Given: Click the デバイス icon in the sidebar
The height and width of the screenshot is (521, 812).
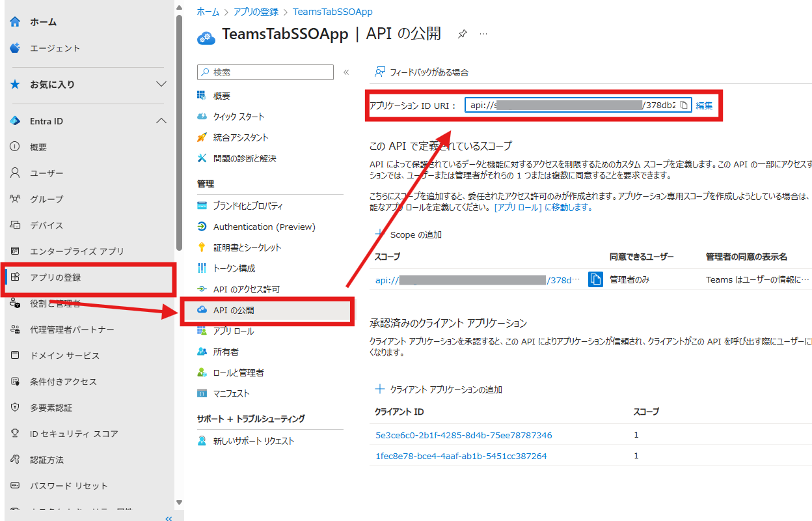Looking at the screenshot, I should 15,225.
